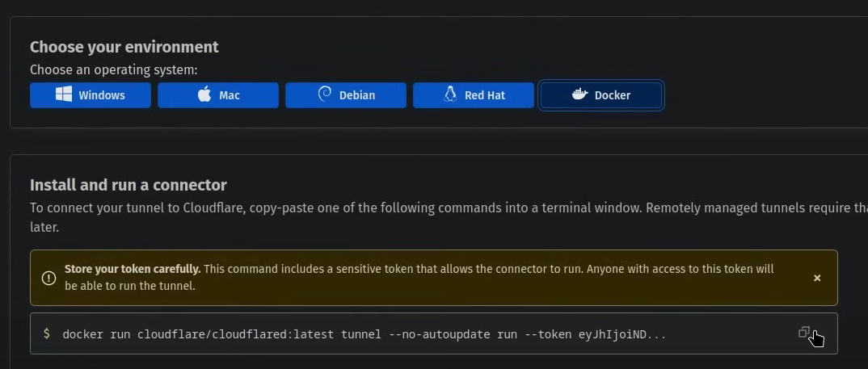Copy the docker run command icon
Viewport: 868px width, 369px height.
pyautogui.click(x=804, y=333)
